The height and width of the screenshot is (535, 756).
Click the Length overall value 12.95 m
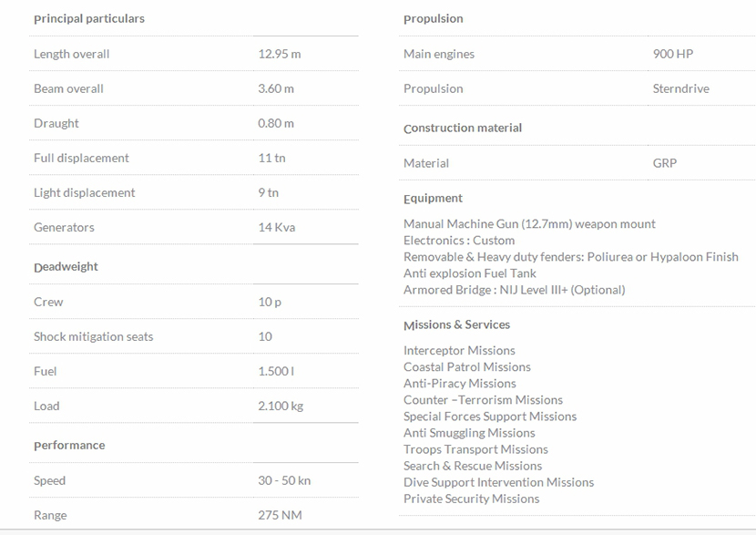pyautogui.click(x=279, y=55)
